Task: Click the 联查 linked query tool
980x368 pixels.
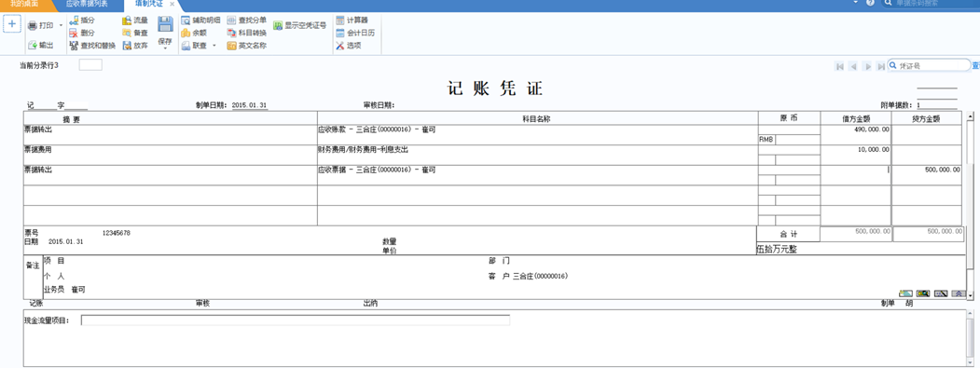Action: tap(194, 46)
